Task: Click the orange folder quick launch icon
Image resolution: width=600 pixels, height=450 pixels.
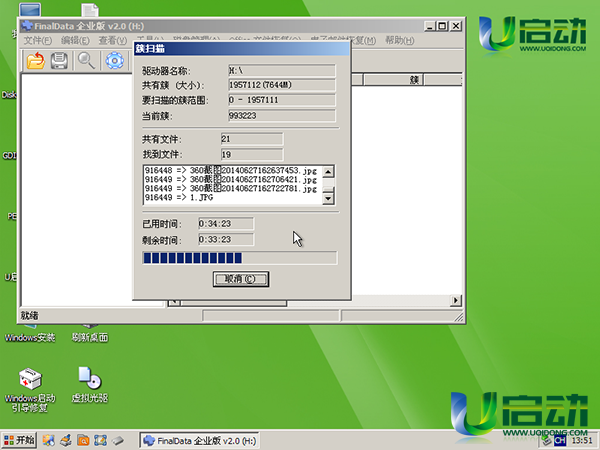Action: tap(83, 440)
